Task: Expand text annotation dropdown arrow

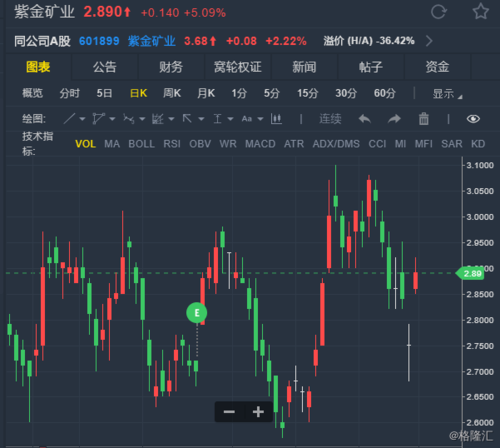Action: point(260,119)
